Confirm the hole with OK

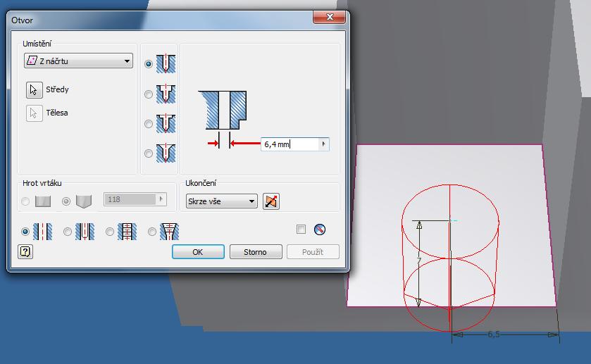tap(198, 252)
